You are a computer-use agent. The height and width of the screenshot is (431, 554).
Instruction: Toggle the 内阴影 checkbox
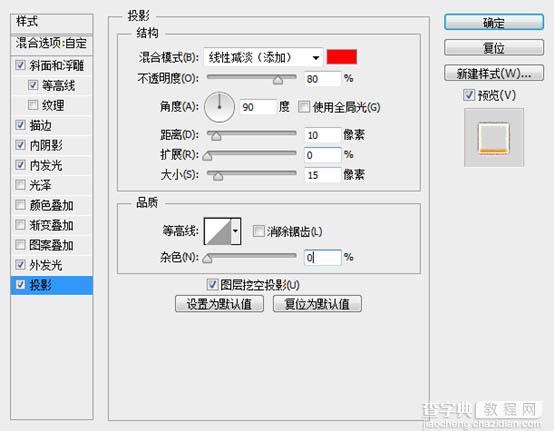point(20,145)
